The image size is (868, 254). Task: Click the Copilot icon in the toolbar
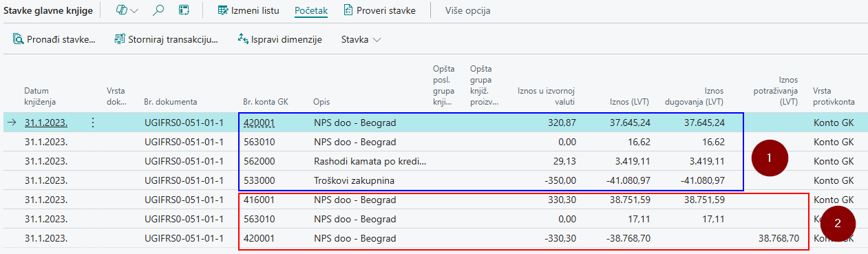[x=122, y=10]
